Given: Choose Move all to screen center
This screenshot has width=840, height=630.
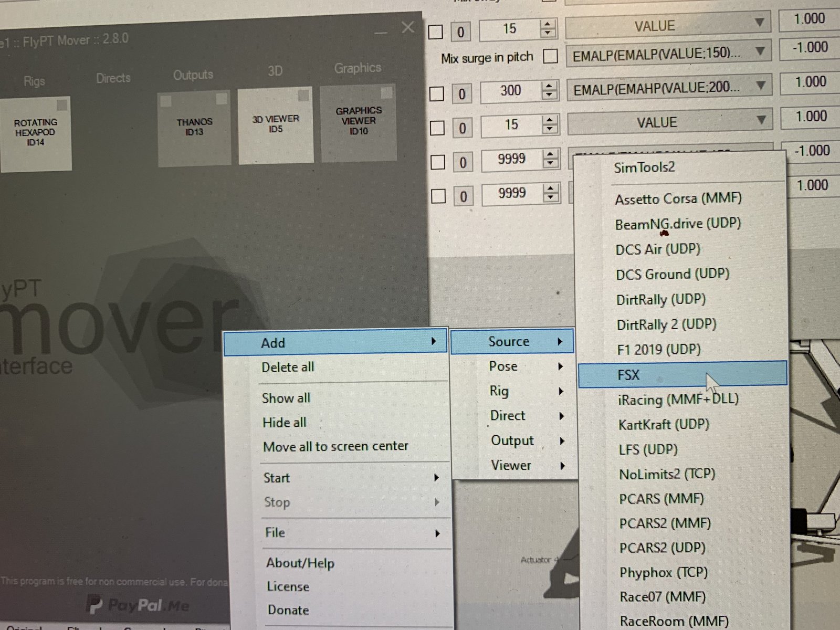Looking at the screenshot, I should click(335, 446).
